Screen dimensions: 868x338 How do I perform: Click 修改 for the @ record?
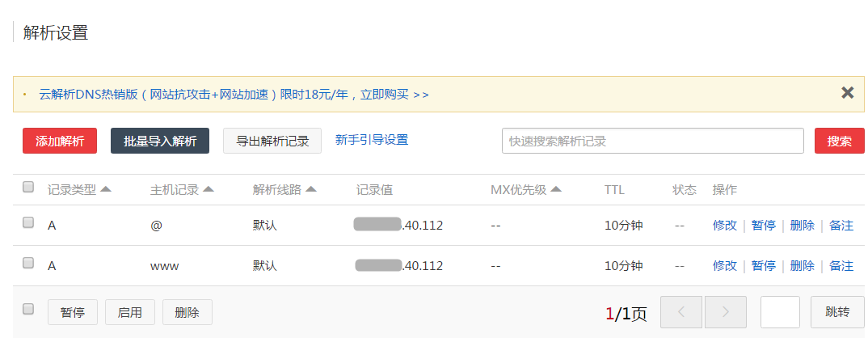[725, 226]
